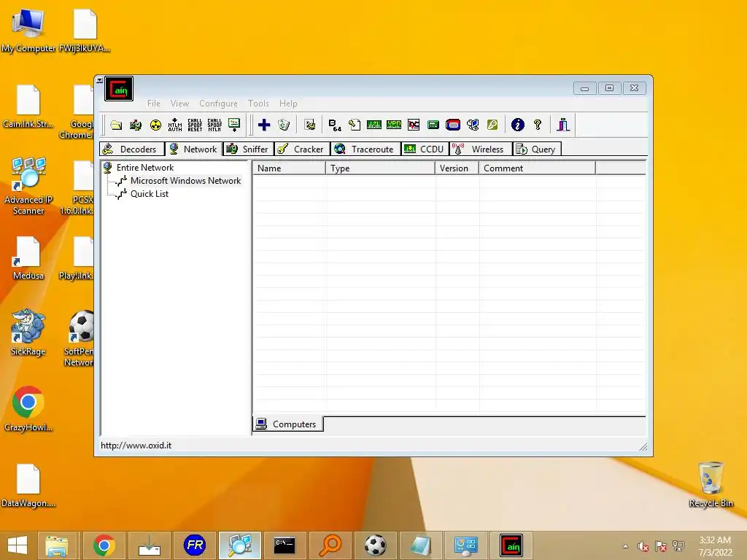Sort by the Version column header
747x560 pixels.
click(457, 168)
